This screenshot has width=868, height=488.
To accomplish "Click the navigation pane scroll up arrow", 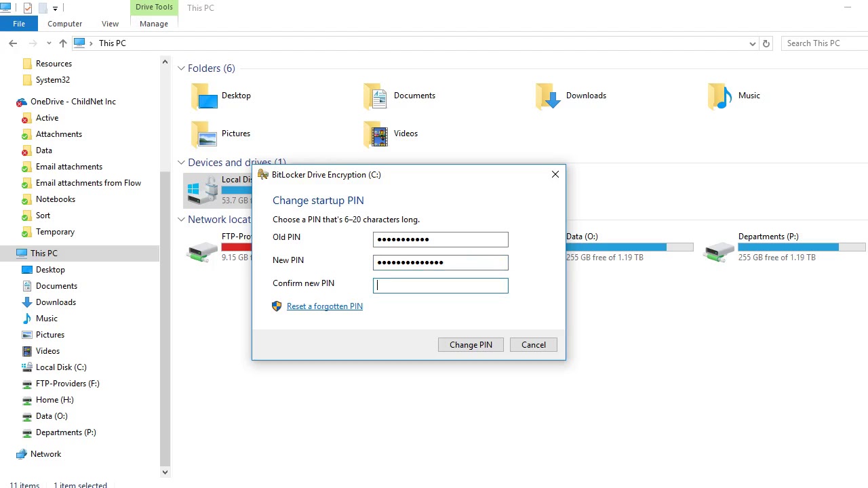I will click(x=165, y=62).
